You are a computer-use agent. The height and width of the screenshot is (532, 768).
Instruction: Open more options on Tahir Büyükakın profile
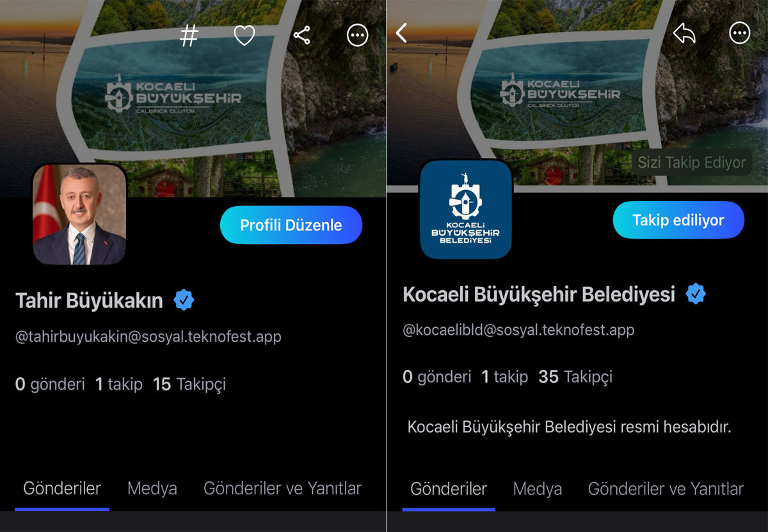[x=357, y=36]
